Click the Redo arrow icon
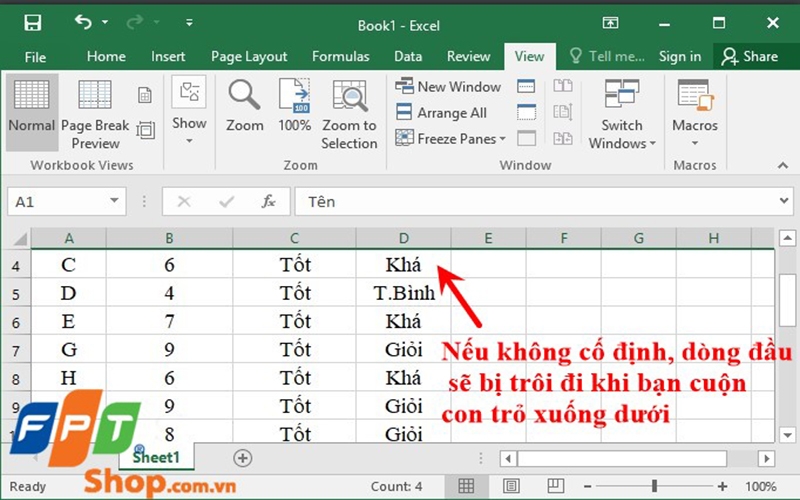 [x=135, y=22]
